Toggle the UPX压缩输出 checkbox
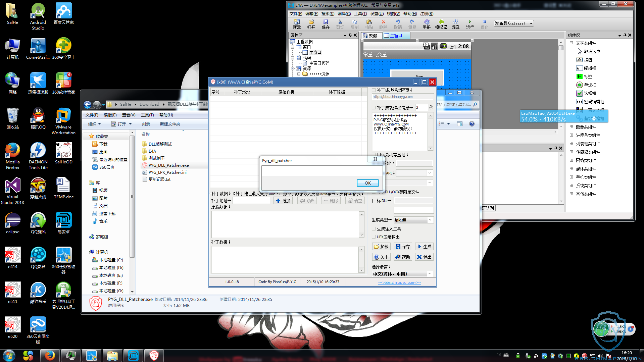644x362 pixels. pos(374,237)
